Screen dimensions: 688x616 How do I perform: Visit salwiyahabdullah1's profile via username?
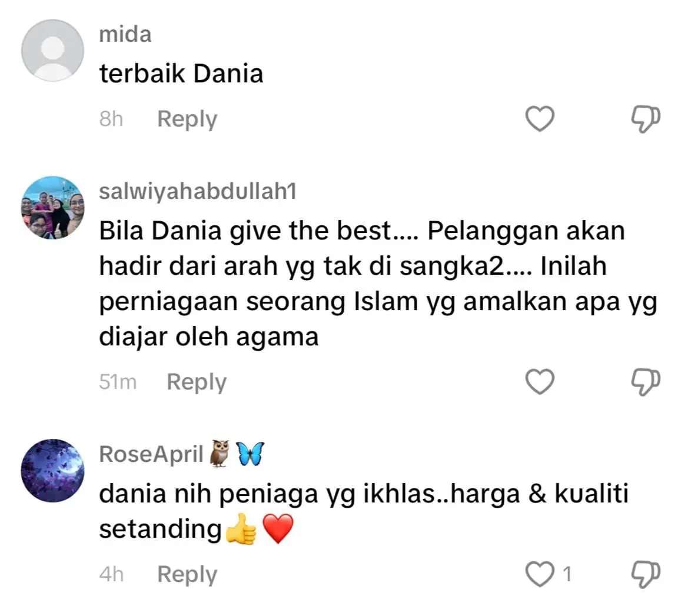point(198,192)
